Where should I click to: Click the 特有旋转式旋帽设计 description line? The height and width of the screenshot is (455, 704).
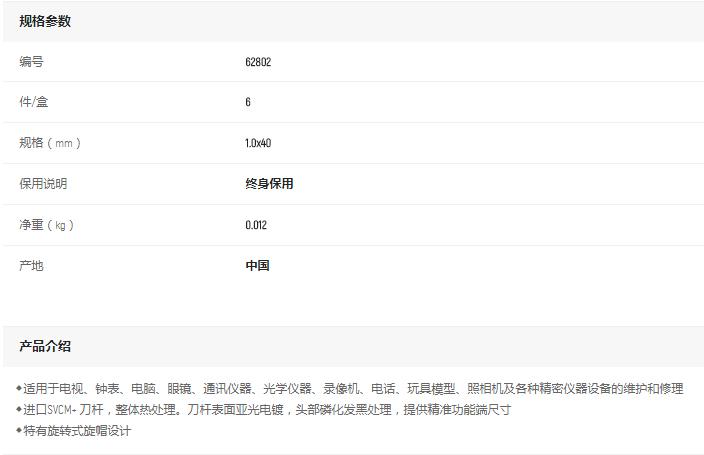[x=78, y=431]
